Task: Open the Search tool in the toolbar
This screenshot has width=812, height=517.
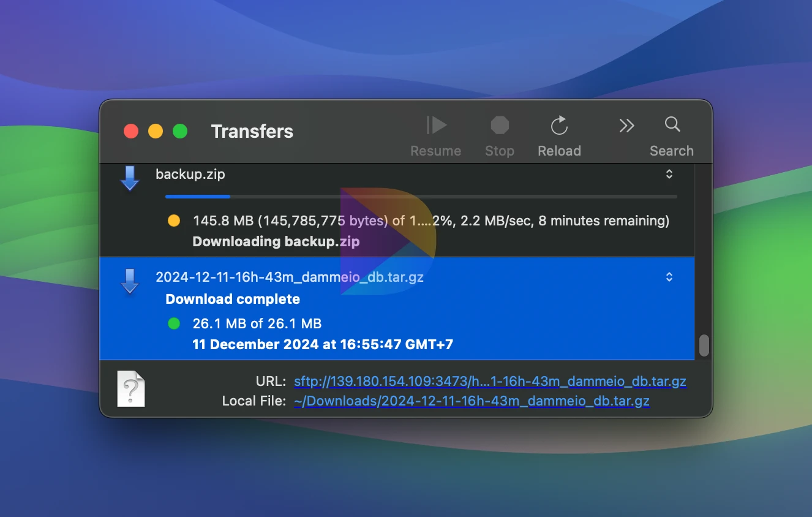Action: [x=672, y=124]
